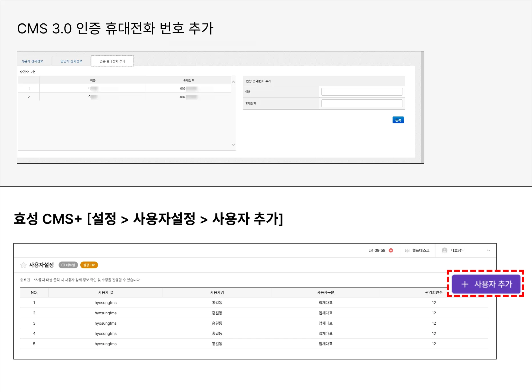
Task: Click the purple 사용자 추가 button
Action: [486, 284]
